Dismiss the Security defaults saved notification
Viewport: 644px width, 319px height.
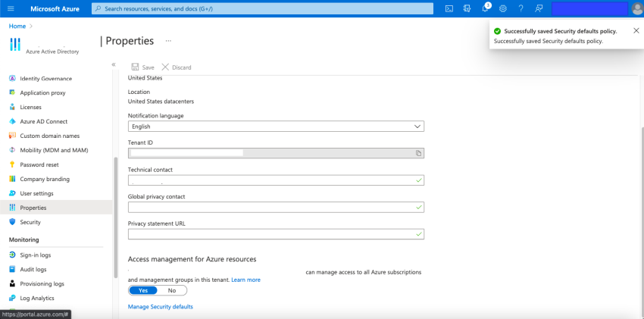636,31
